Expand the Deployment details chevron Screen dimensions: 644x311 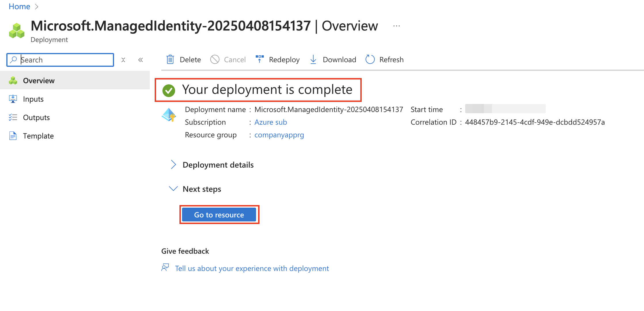click(173, 165)
